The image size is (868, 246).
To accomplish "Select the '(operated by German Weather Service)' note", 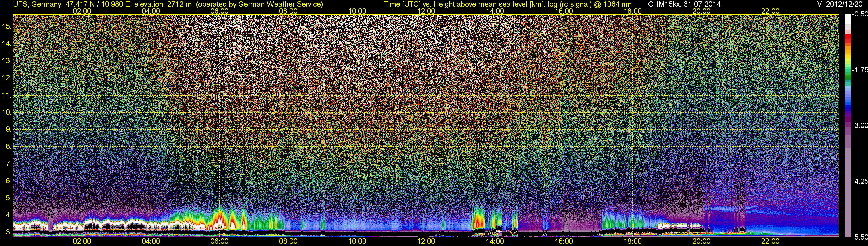I will [259, 4].
